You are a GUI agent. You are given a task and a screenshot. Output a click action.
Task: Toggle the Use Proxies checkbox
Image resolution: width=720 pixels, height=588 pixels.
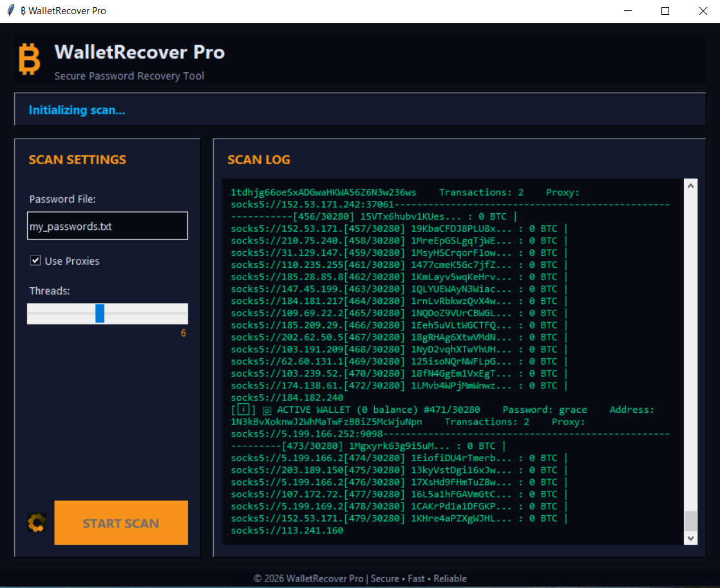(35, 261)
